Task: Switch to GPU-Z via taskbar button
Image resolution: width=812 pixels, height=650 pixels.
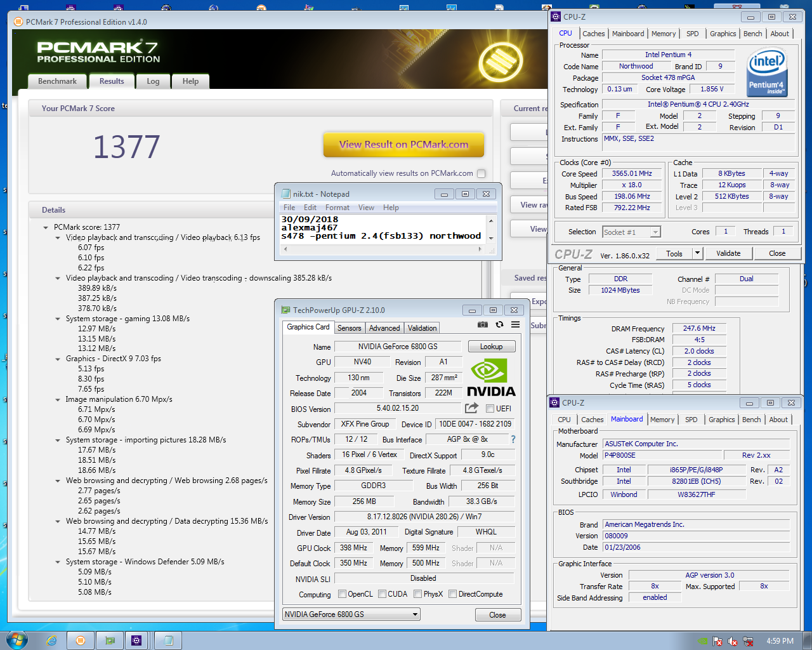Action: (x=110, y=640)
